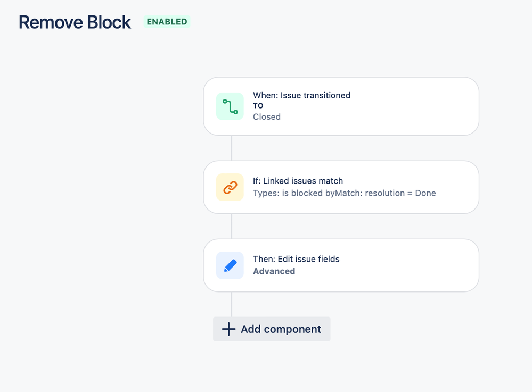Open the Then: Edit issue fields action

coord(341,265)
